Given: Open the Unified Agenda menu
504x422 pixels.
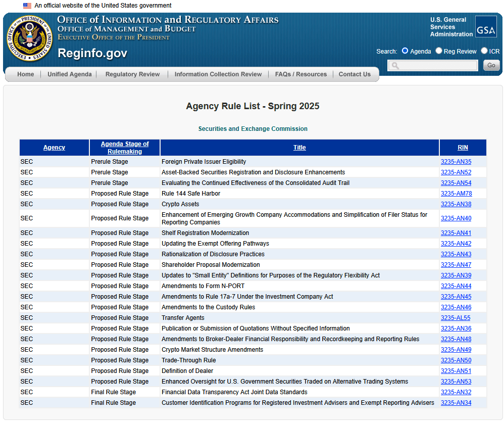Looking at the screenshot, I should click(69, 74).
